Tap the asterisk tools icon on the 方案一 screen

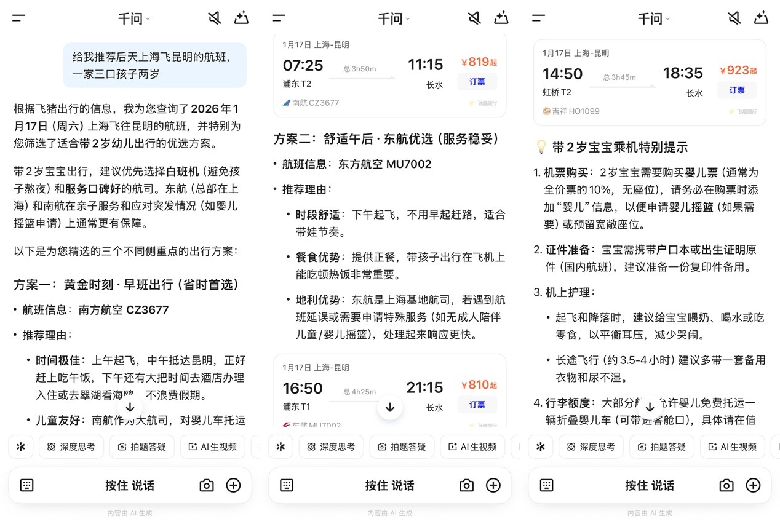point(21,447)
